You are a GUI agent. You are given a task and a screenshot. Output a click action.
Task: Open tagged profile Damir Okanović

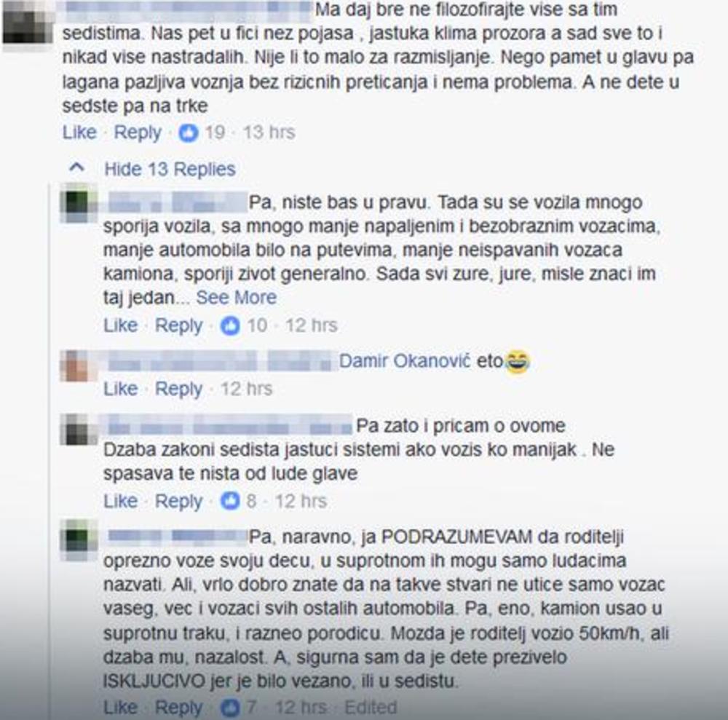point(405,360)
